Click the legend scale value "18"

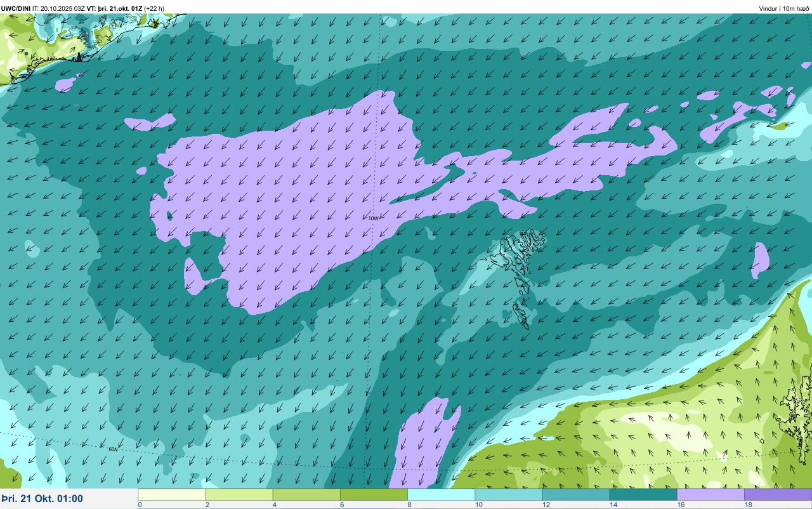748,505
